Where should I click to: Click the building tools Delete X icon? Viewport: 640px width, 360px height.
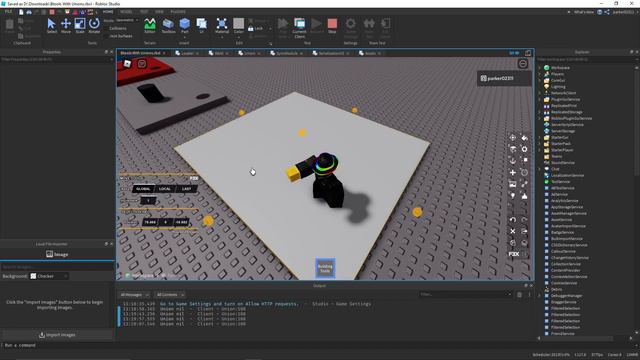(x=513, y=231)
